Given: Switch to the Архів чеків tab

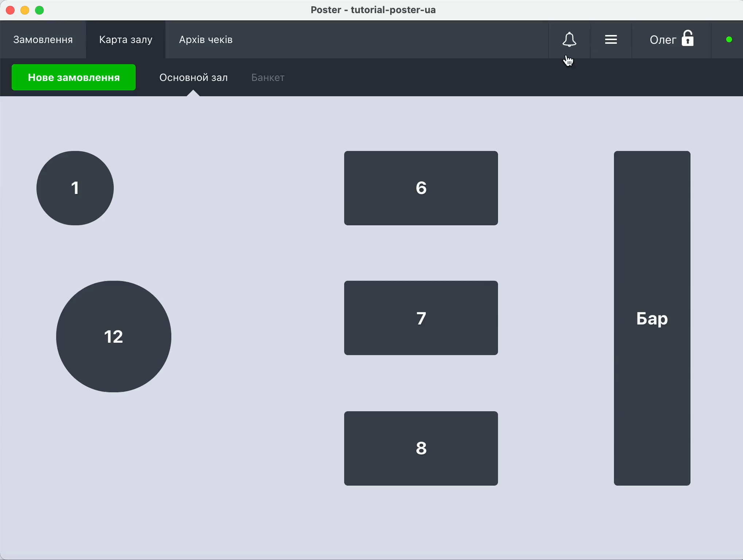Looking at the screenshot, I should pyautogui.click(x=206, y=39).
